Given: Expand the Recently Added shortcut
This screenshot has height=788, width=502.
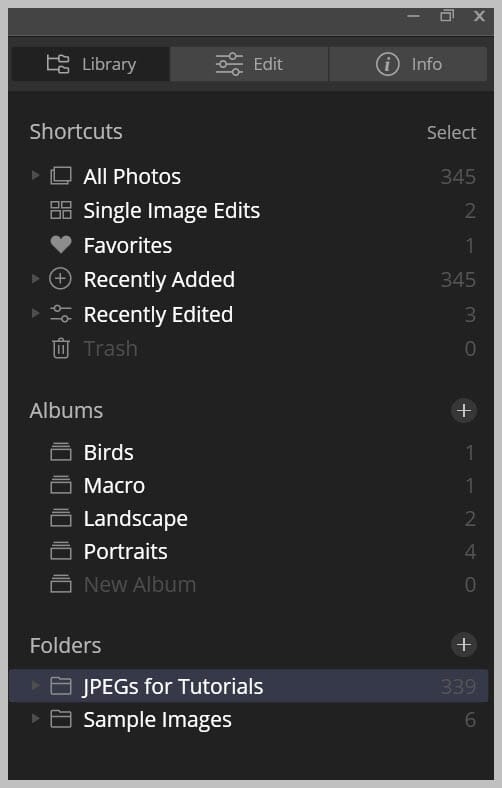Looking at the screenshot, I should [35, 279].
